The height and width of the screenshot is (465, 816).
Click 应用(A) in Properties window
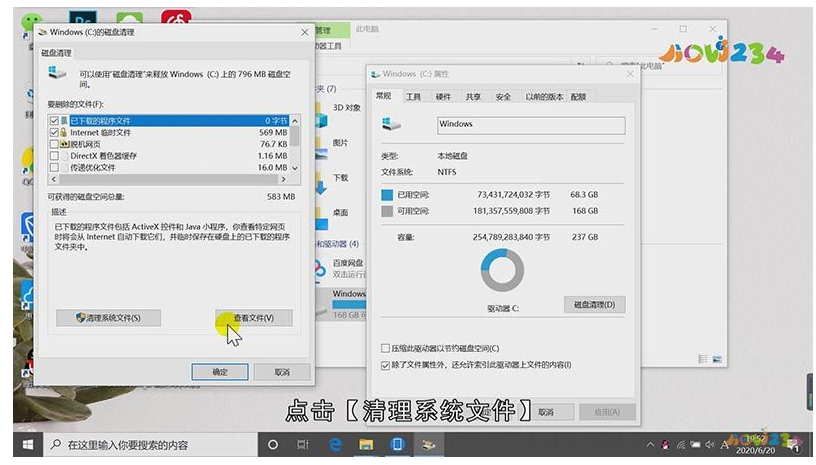coord(607,412)
